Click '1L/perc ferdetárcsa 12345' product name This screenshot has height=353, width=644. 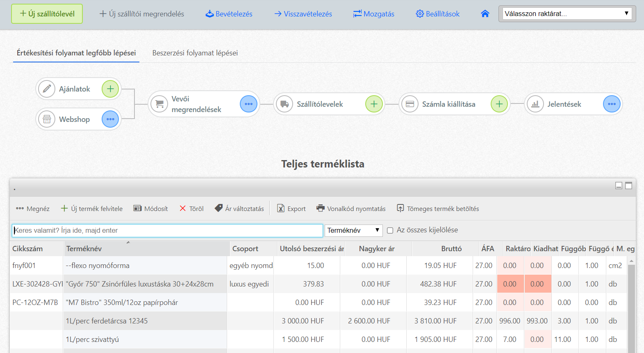point(107,321)
